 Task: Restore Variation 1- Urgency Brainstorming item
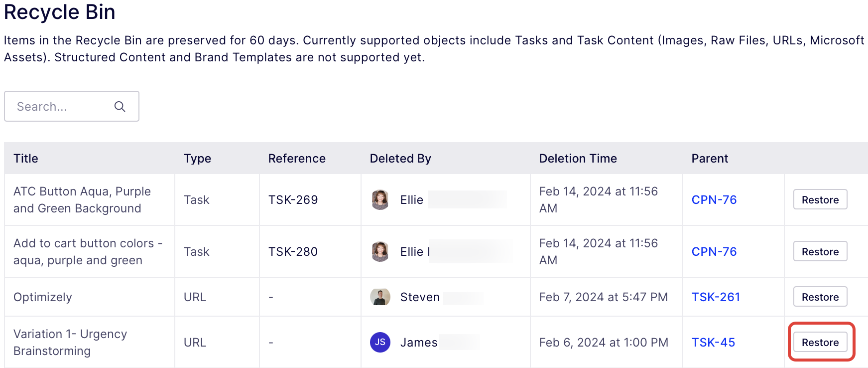[820, 342]
